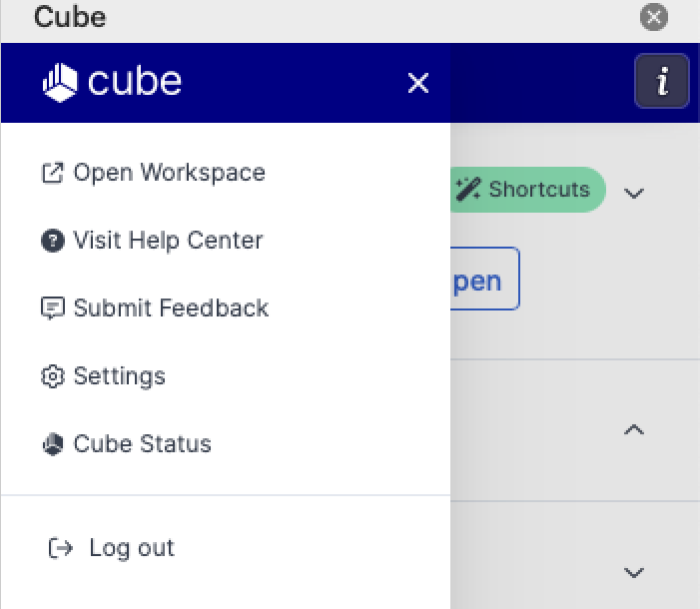
Task: Open the info button in the header
Action: (x=661, y=81)
